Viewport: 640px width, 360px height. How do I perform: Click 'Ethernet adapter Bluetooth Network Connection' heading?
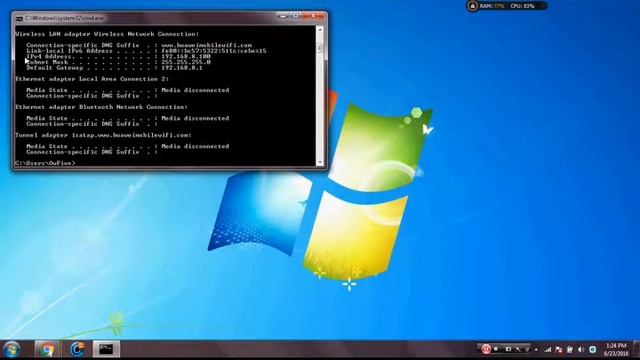coord(102,107)
